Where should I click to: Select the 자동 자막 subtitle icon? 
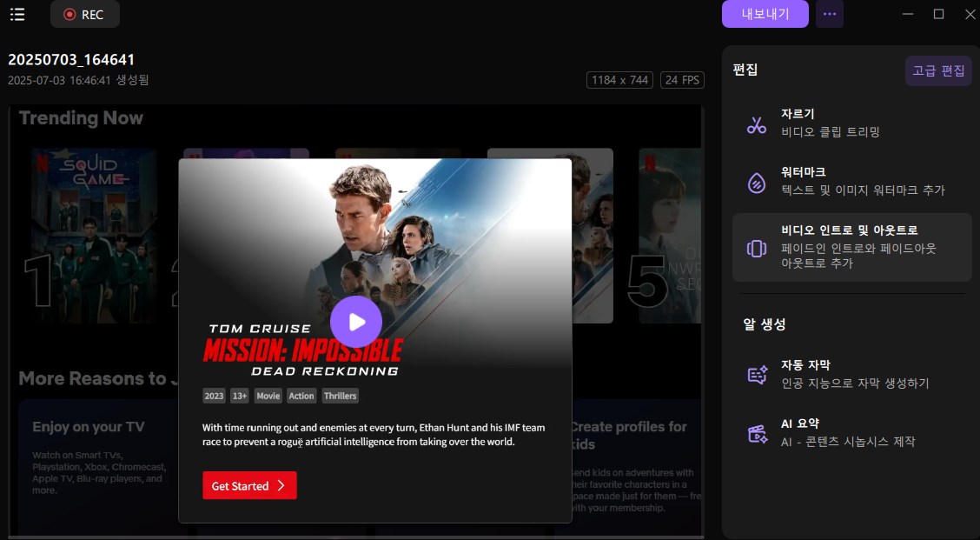point(757,375)
